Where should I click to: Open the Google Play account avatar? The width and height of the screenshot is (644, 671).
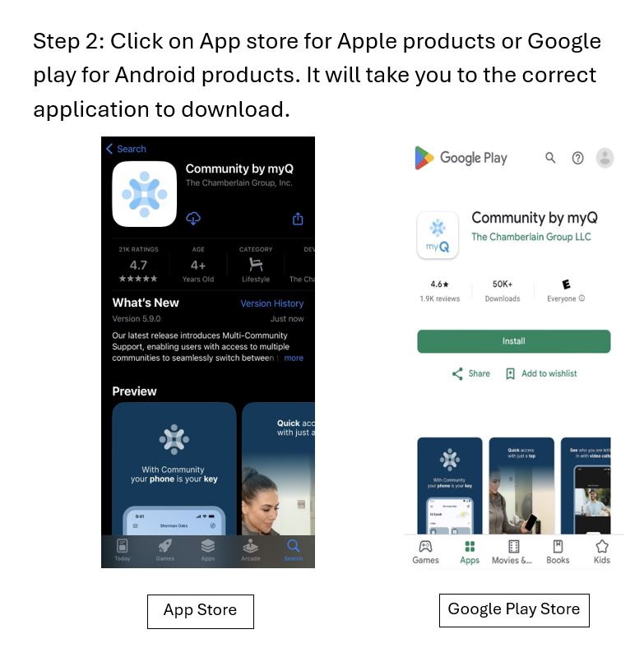pyautogui.click(x=605, y=158)
